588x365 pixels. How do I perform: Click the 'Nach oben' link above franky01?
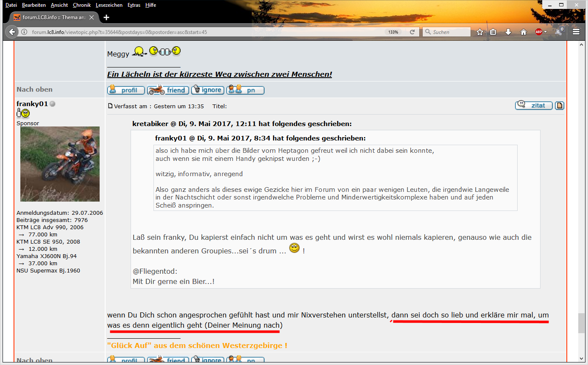click(x=34, y=90)
